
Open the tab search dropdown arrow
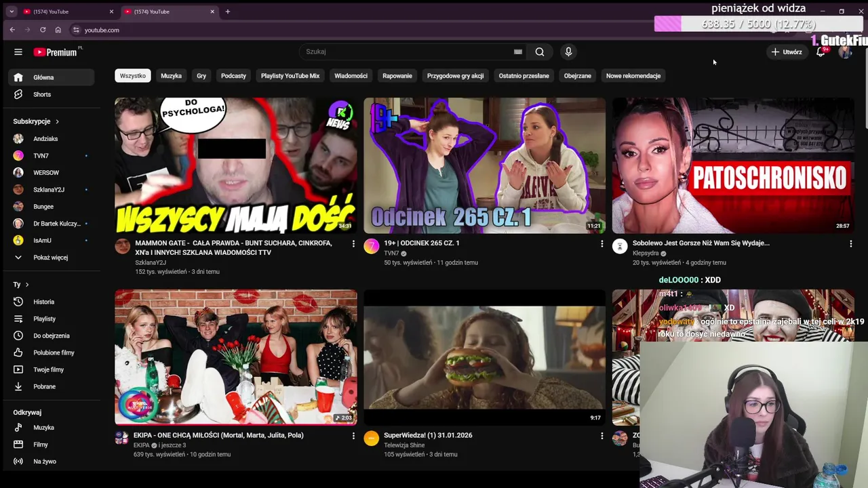pyautogui.click(x=12, y=12)
